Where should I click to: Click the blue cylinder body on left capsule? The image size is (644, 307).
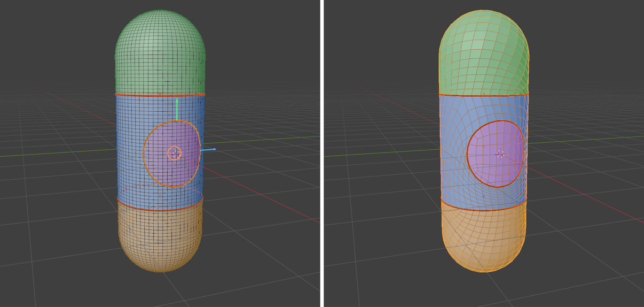pyautogui.click(x=131, y=150)
